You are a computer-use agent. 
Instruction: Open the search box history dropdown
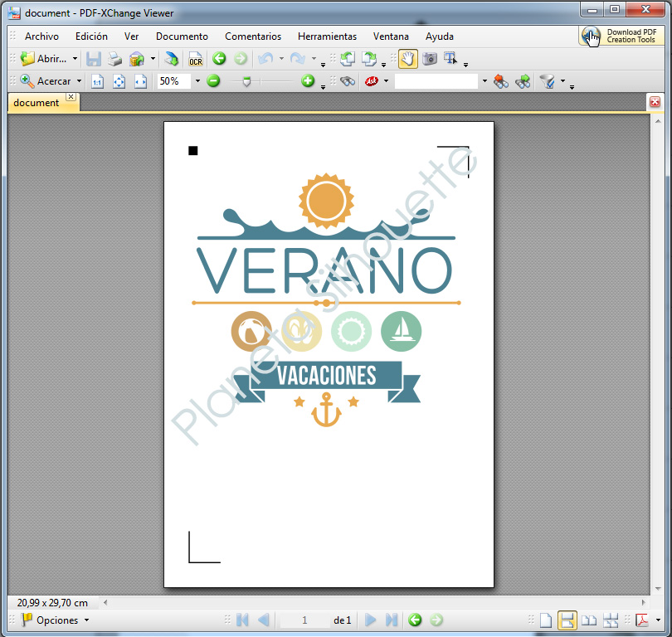(485, 81)
